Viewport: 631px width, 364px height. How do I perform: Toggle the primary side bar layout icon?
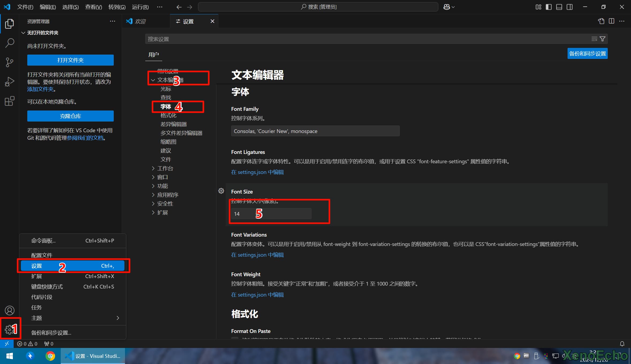tap(549, 7)
